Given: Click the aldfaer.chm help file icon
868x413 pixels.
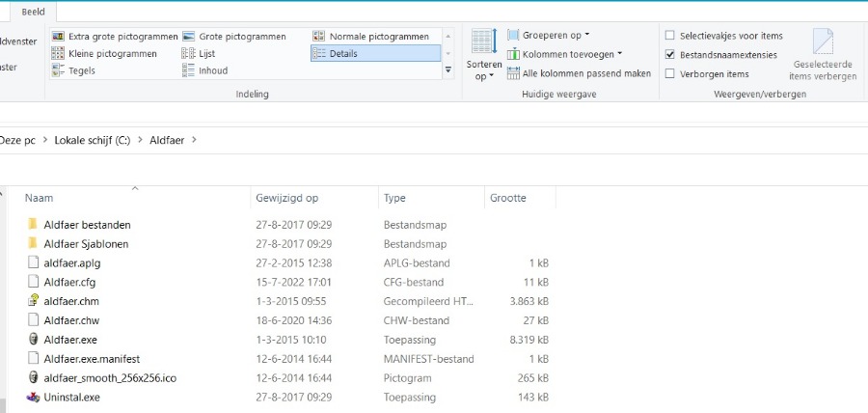Looking at the screenshot, I should (x=33, y=301).
